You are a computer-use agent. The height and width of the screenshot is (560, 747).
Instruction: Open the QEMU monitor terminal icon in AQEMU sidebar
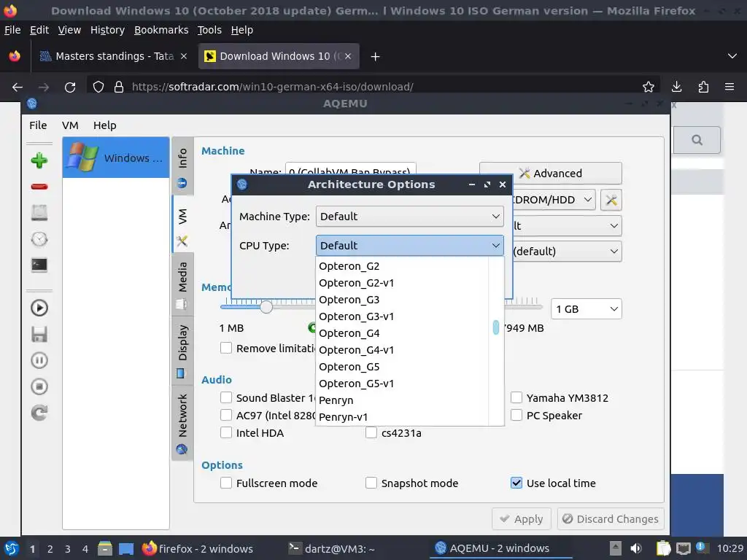point(39,265)
